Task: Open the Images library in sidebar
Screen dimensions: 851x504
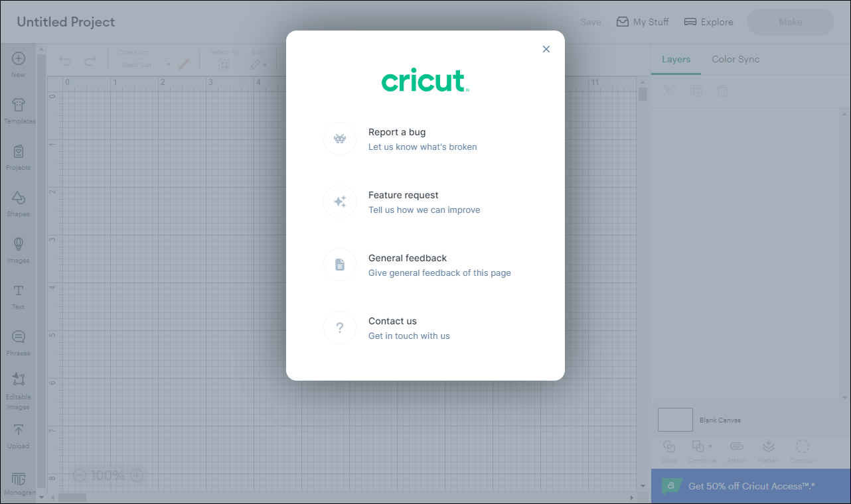Action: pyautogui.click(x=19, y=250)
